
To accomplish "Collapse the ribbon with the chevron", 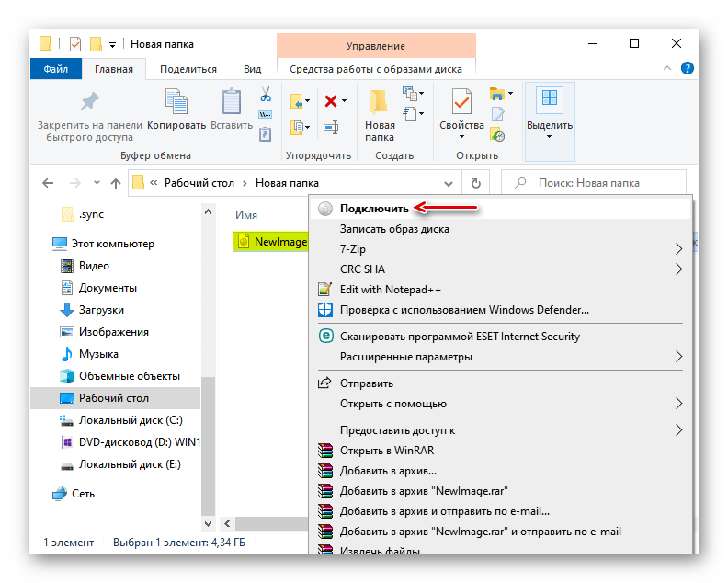I will 667,68.
